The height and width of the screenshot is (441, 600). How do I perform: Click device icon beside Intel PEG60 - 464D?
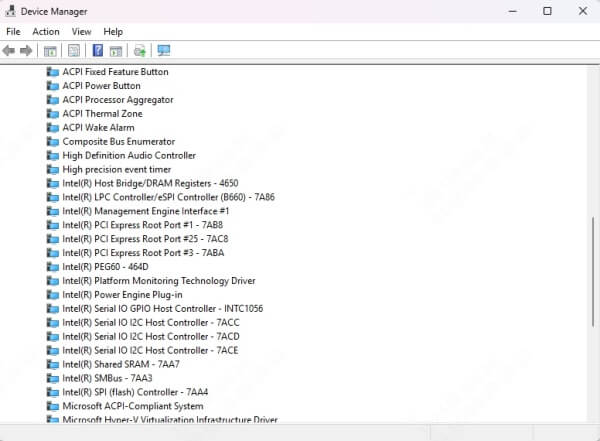click(x=52, y=267)
